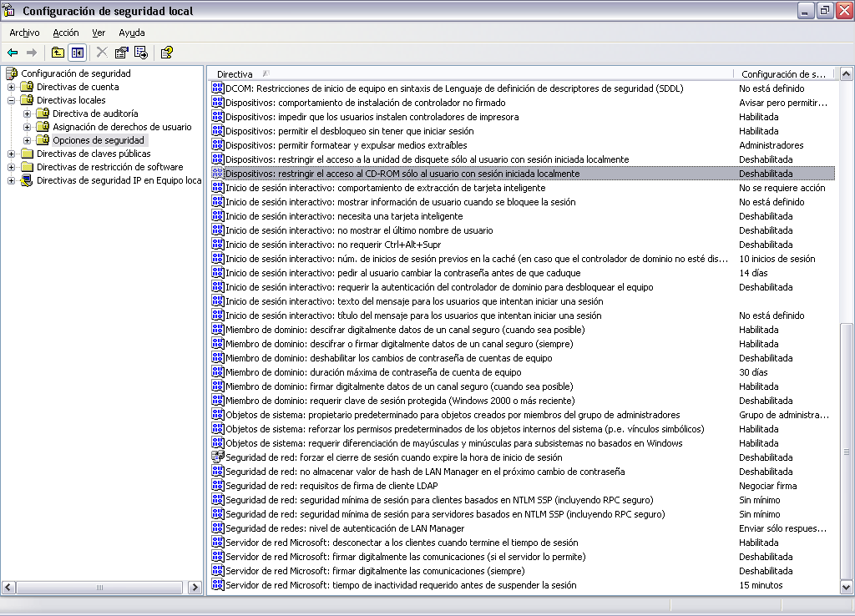Click the Configuración de seguridad column header

click(x=782, y=74)
